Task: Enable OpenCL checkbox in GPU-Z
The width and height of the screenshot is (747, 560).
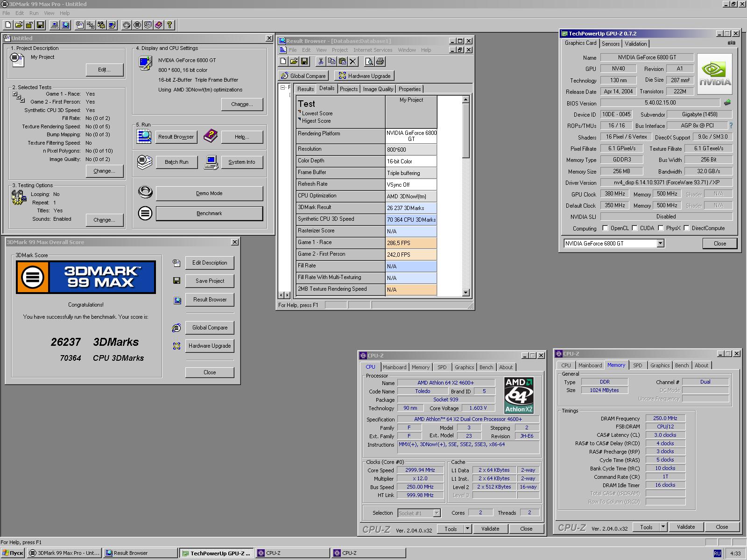Action: tap(605, 228)
